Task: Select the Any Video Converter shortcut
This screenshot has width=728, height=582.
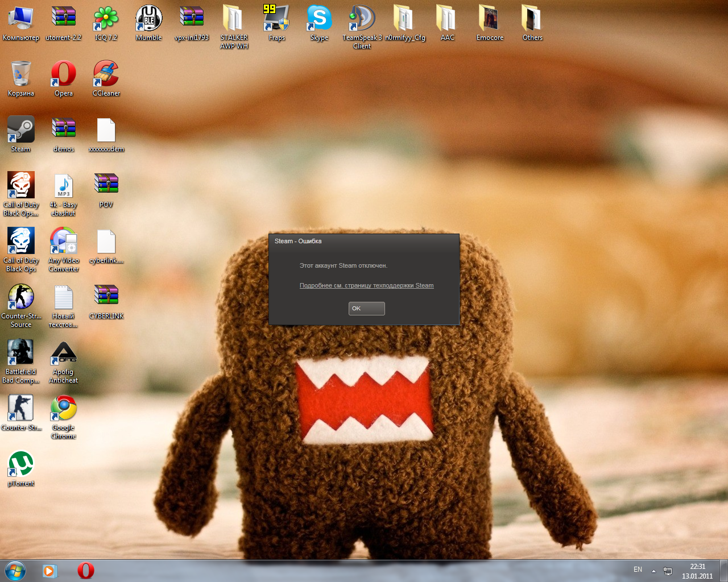Action: pyautogui.click(x=64, y=250)
